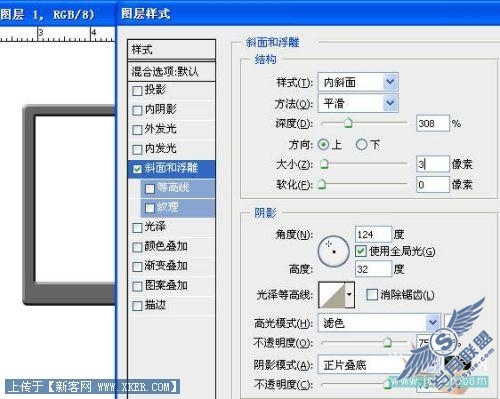This screenshot has height=399, width=500.
Task: Click the angle dial control
Action: tap(334, 252)
